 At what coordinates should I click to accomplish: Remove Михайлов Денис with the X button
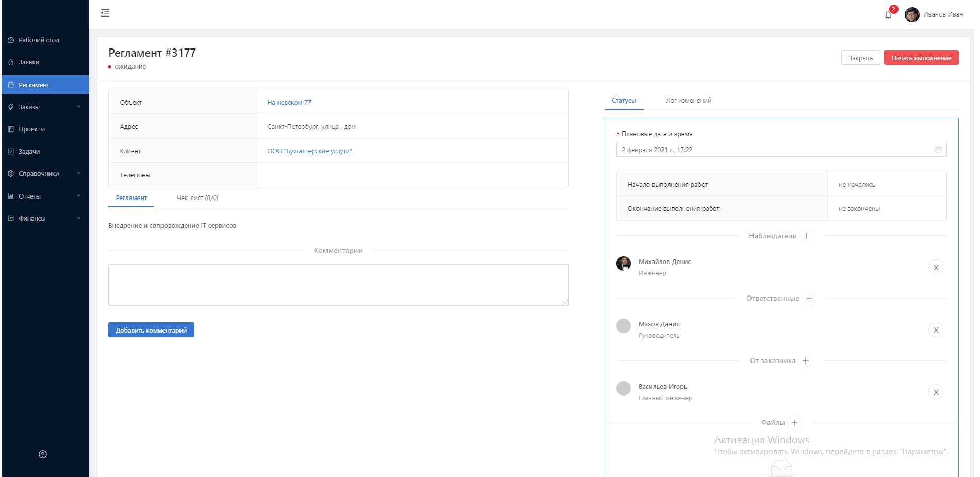point(936,268)
